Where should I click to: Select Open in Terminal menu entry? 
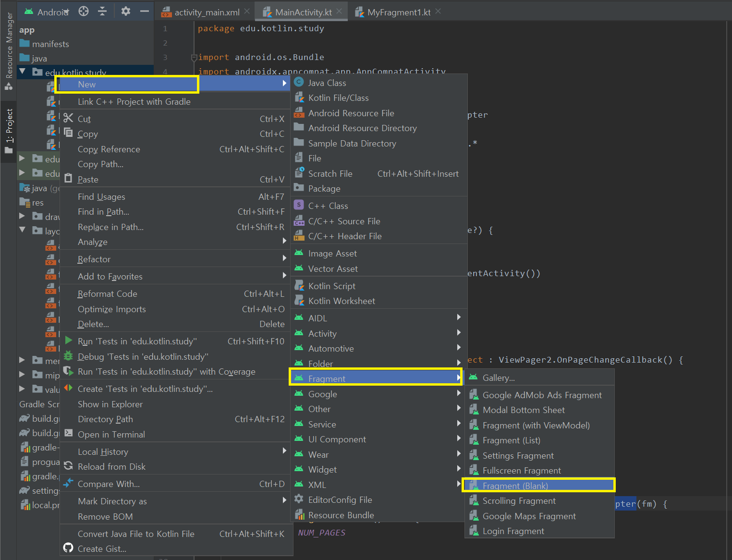pos(111,434)
